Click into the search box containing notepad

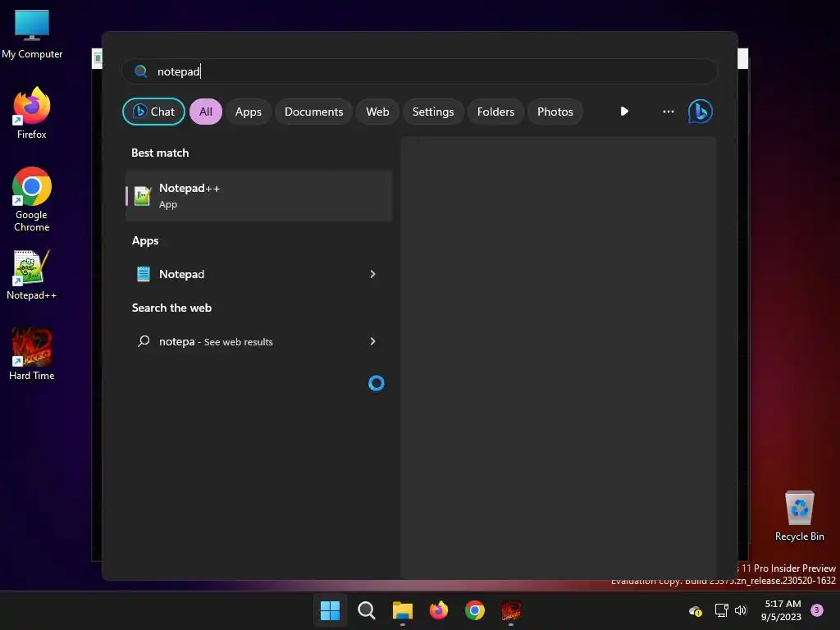point(419,71)
